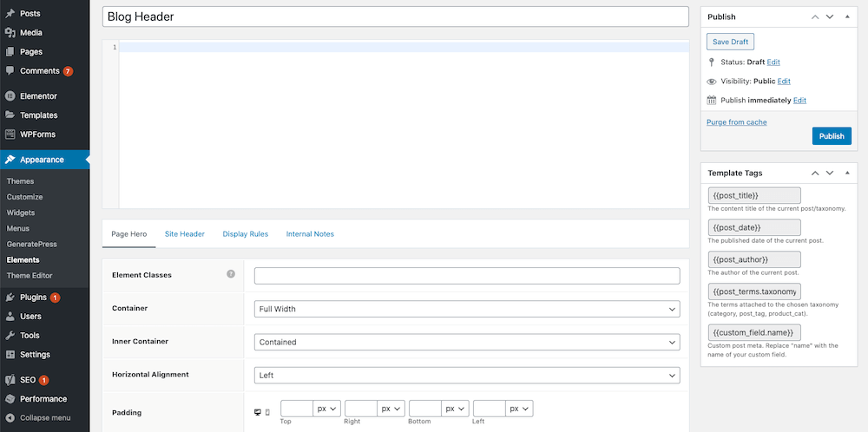Click the Appearance paintbrush icon
The height and width of the screenshot is (432, 868).
(10, 160)
